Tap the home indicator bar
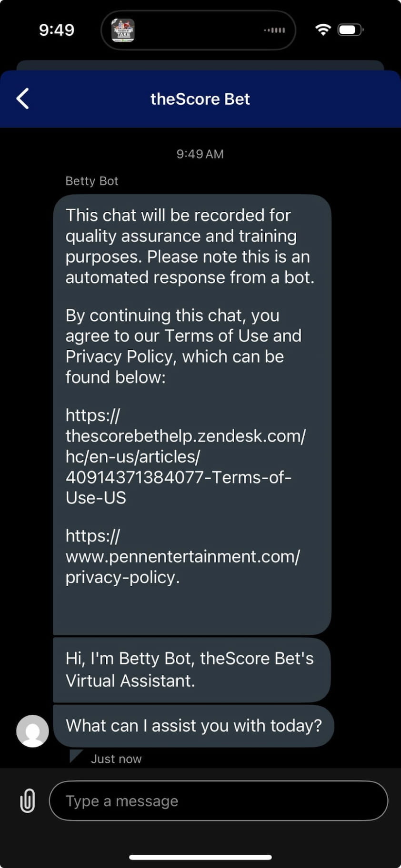This screenshot has width=401, height=868. click(x=200, y=857)
